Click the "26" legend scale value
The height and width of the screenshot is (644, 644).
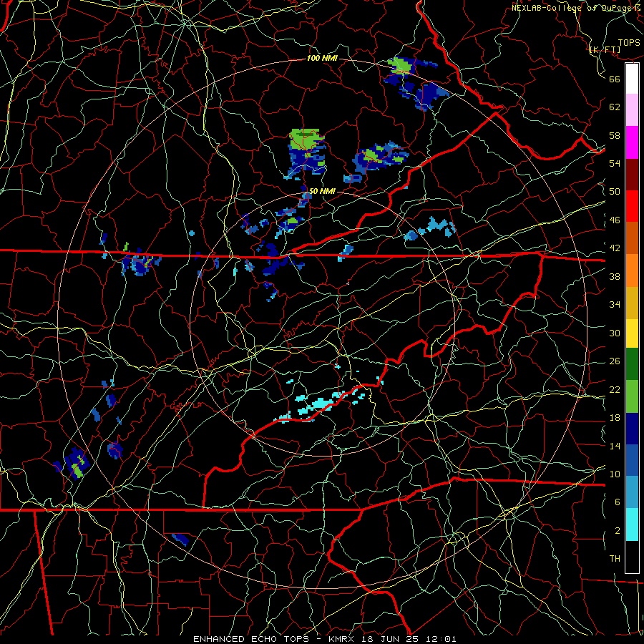point(615,361)
